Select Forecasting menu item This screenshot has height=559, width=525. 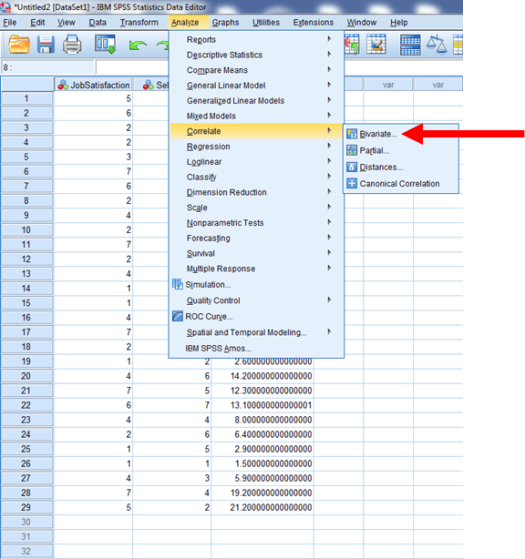[256, 238]
